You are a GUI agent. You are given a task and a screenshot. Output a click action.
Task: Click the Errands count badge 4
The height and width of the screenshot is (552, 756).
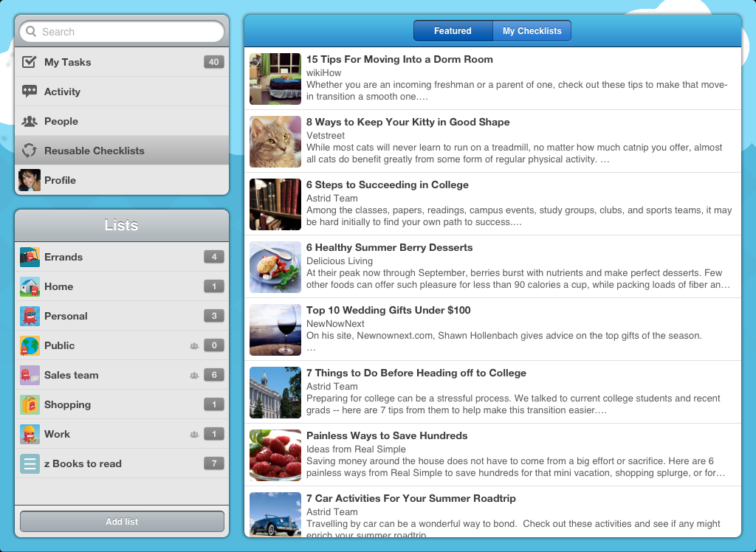[213, 257]
